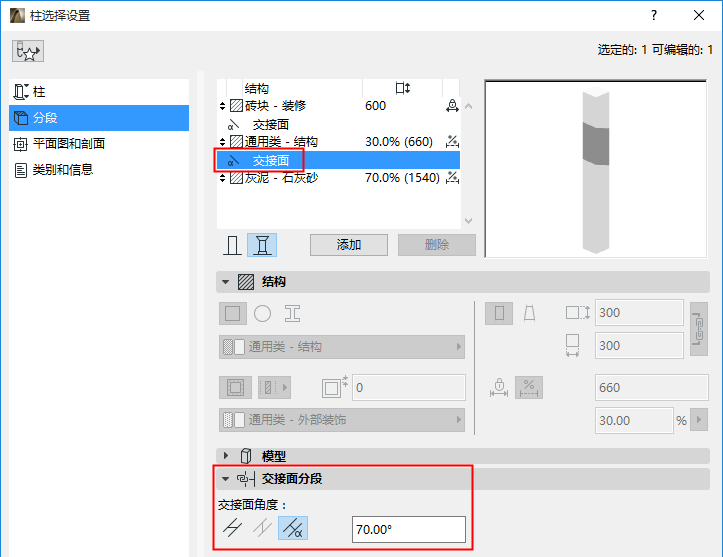This screenshot has height=557, width=723.
Task: Open the 平面图和剖面 page
Action: click(99, 144)
